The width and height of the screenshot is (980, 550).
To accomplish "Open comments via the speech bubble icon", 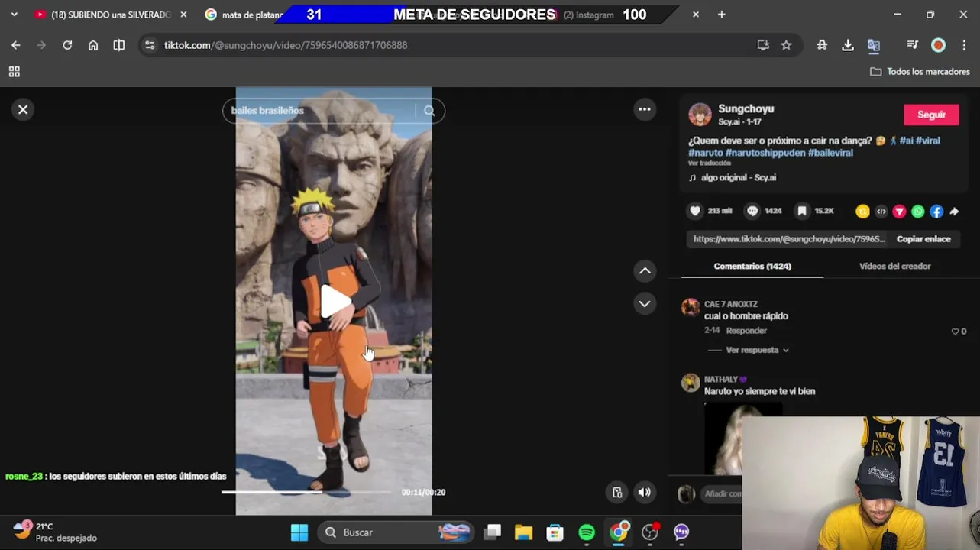I will [752, 211].
